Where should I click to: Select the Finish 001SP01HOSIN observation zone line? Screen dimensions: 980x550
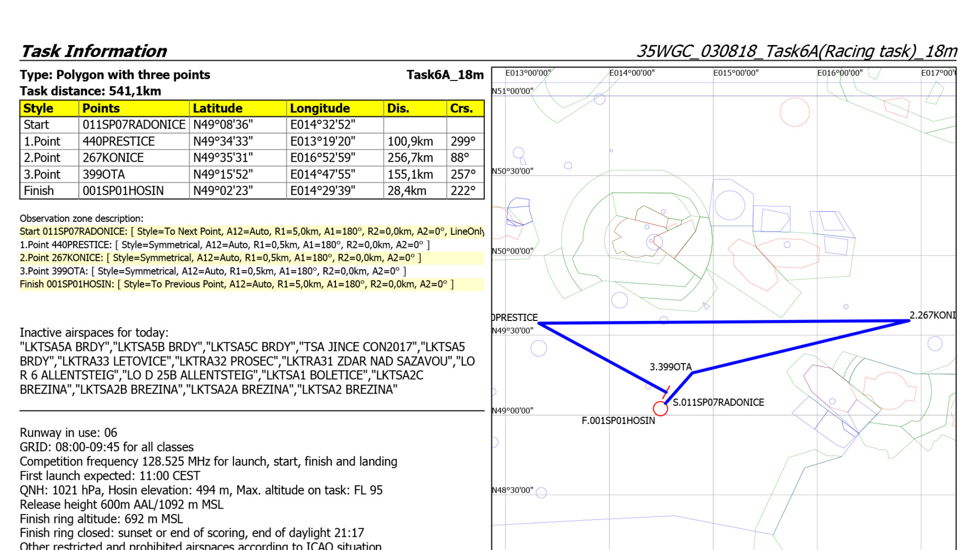pos(236,284)
